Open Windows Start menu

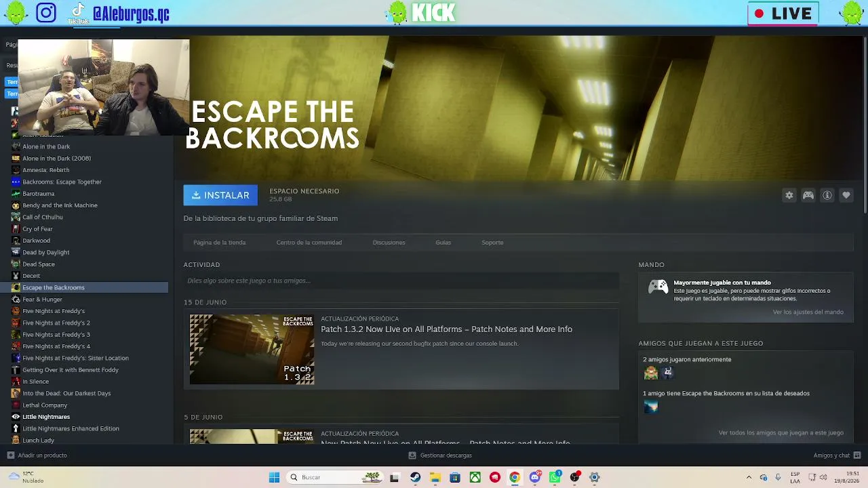[x=274, y=477]
